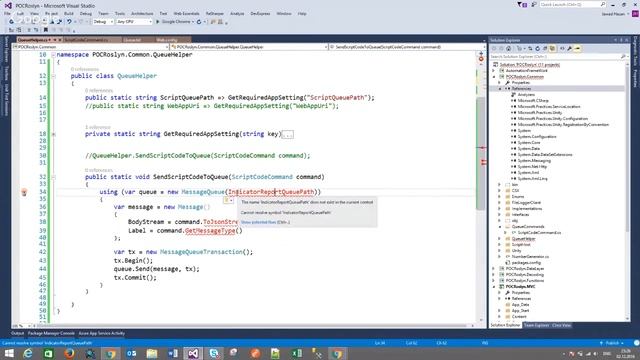The image size is (640, 360).
Task: Open the Build menu
Action: (x=69, y=13)
